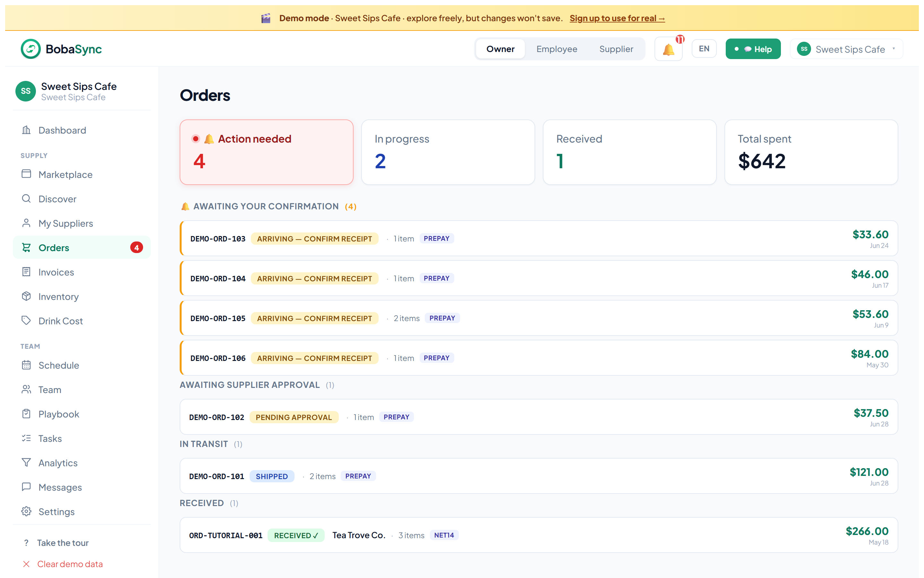
Task: Click the Clear demo data X icon
Action: 26,564
